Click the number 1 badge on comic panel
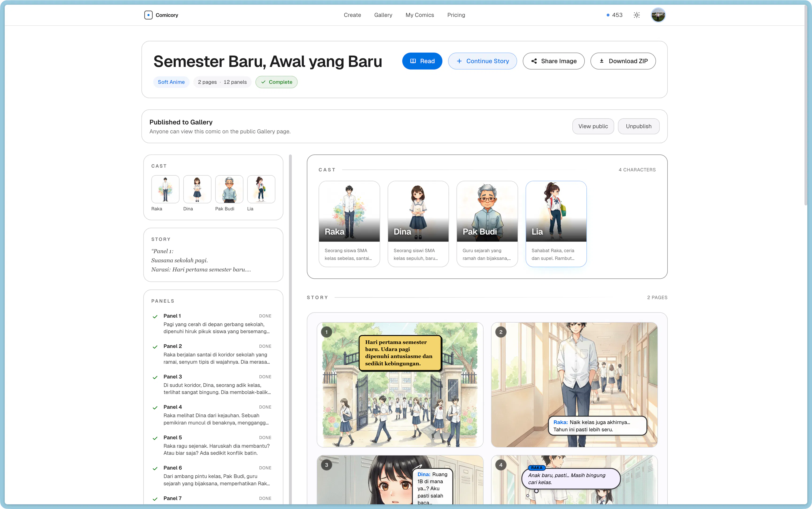This screenshot has height=509, width=812. tap(326, 332)
